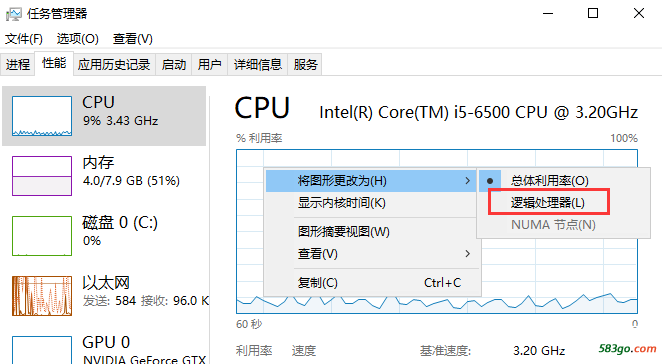Open the 选项(O) menu

click(78, 39)
